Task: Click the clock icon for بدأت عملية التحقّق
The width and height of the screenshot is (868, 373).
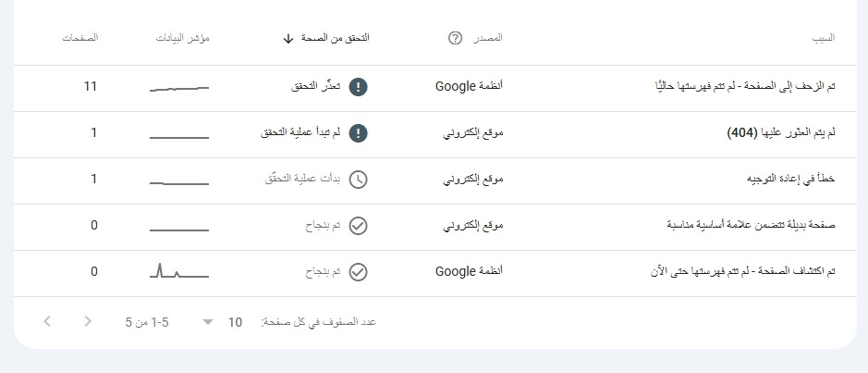Action: coord(360,180)
